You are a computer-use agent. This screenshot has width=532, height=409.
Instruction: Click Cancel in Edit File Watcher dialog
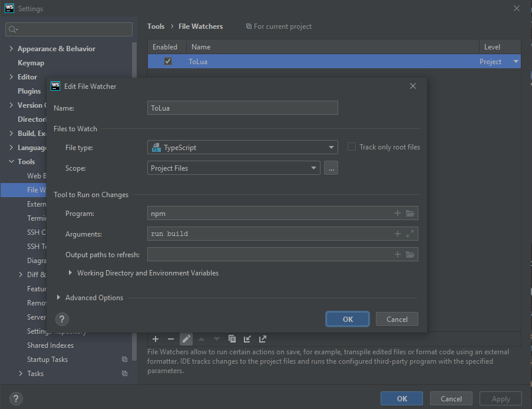[397, 319]
